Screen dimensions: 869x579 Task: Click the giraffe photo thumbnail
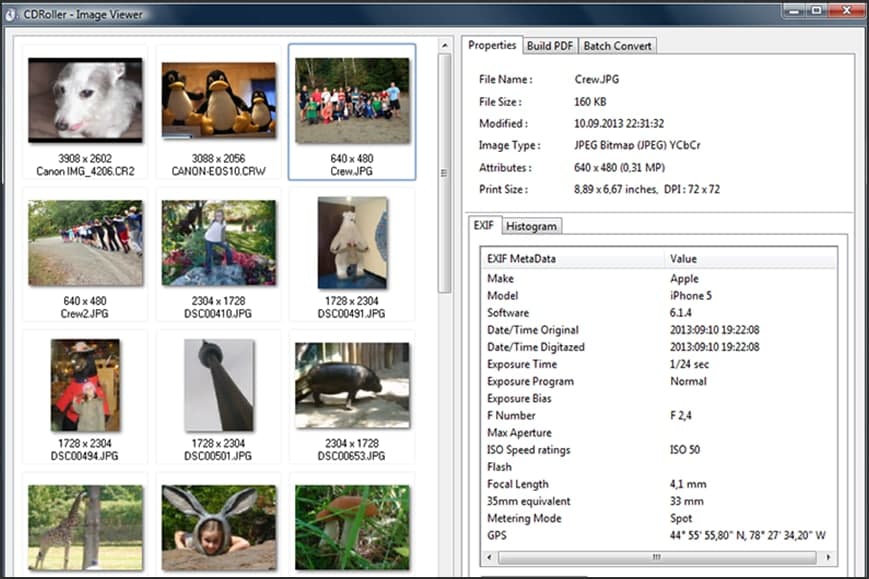coord(85,527)
